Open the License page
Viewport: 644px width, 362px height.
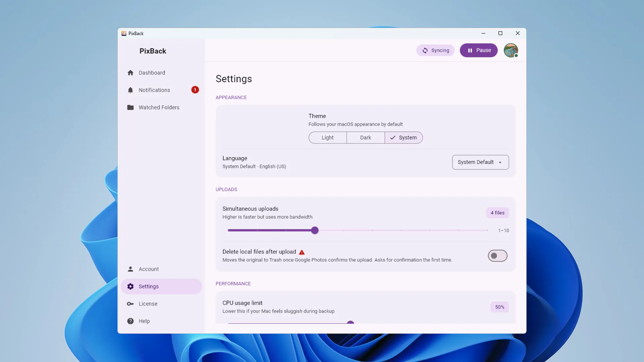tap(161, 304)
